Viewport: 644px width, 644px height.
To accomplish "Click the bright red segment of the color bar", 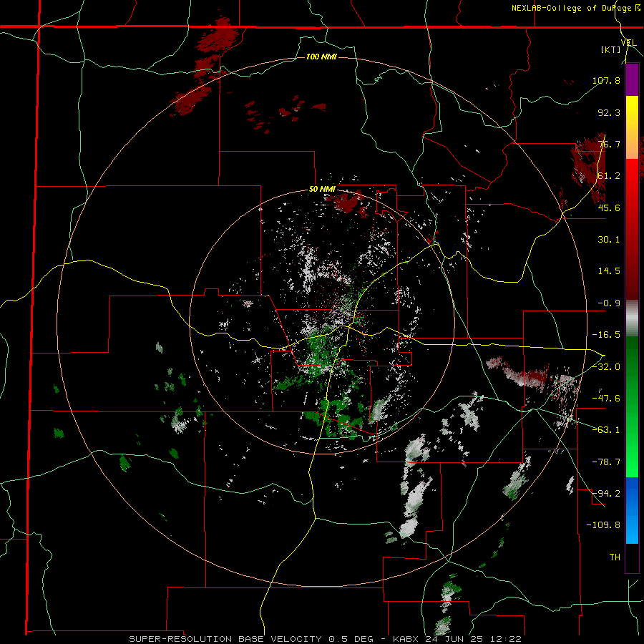I will tap(632, 175).
